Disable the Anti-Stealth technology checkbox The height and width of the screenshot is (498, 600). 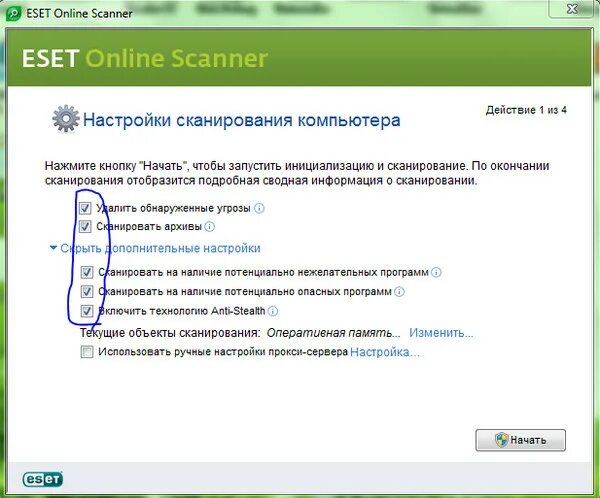[x=87, y=311]
